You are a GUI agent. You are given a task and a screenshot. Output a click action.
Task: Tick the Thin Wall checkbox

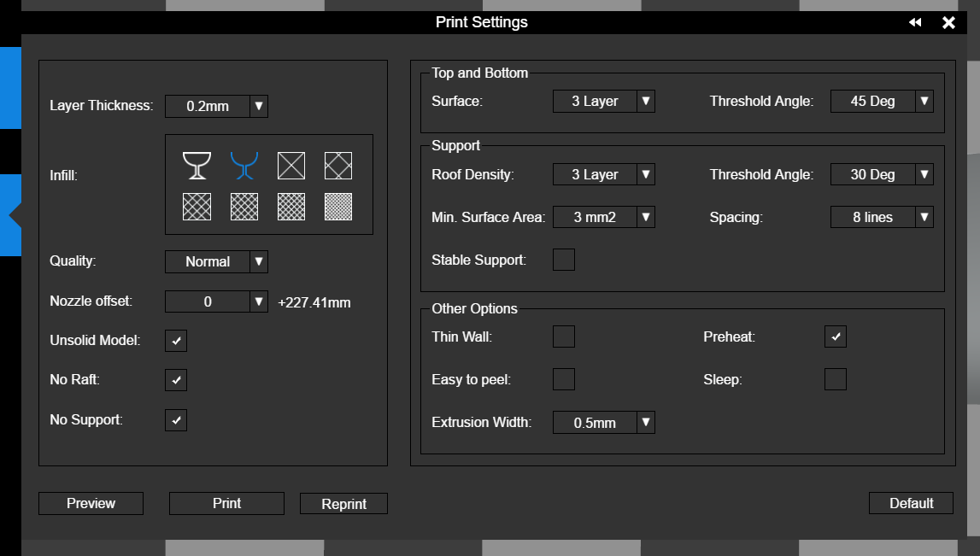coord(564,337)
